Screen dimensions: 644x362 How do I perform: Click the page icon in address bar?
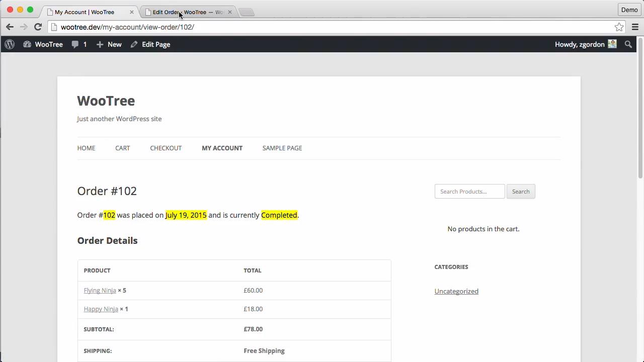click(54, 27)
